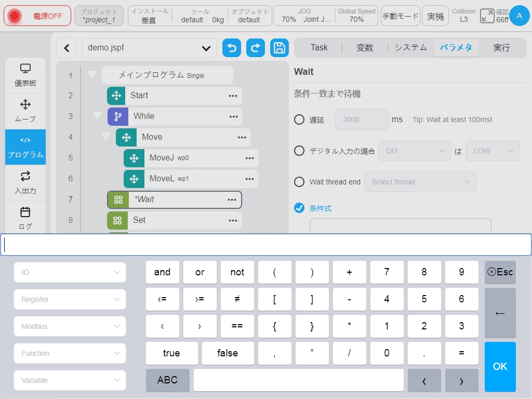Open the DI1 digital input dropdown
This screenshot has height=399, width=532.
[414, 151]
